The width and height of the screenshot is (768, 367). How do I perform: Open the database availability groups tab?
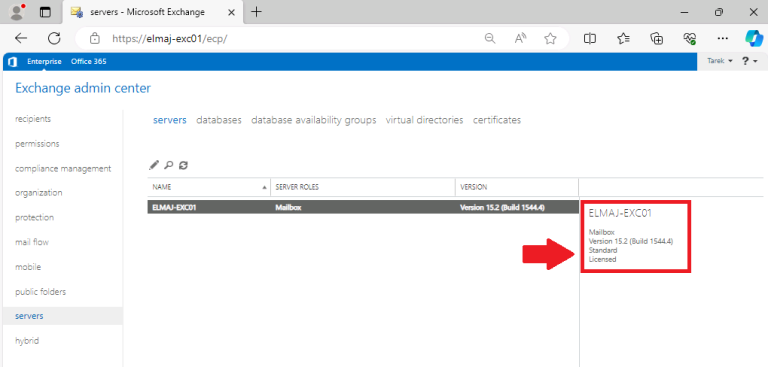313,120
